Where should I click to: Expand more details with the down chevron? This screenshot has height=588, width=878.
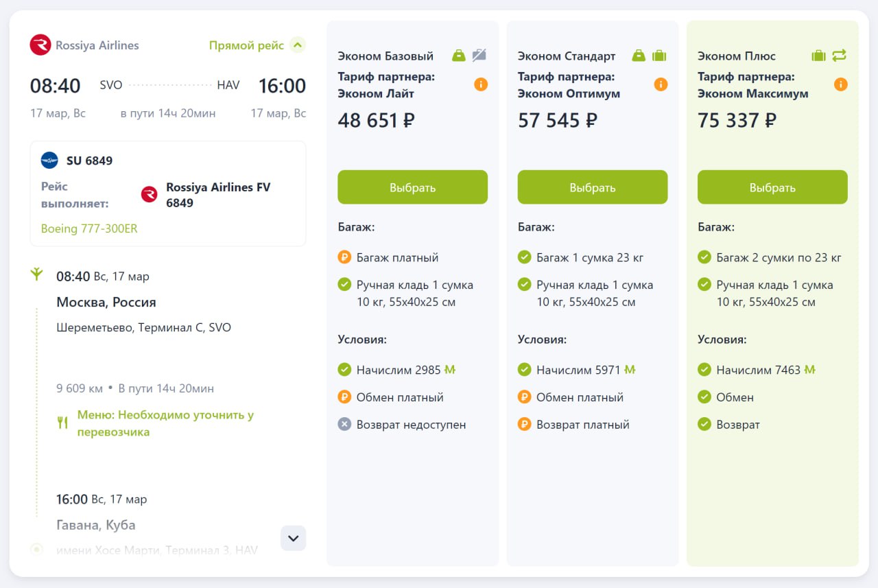tap(294, 539)
